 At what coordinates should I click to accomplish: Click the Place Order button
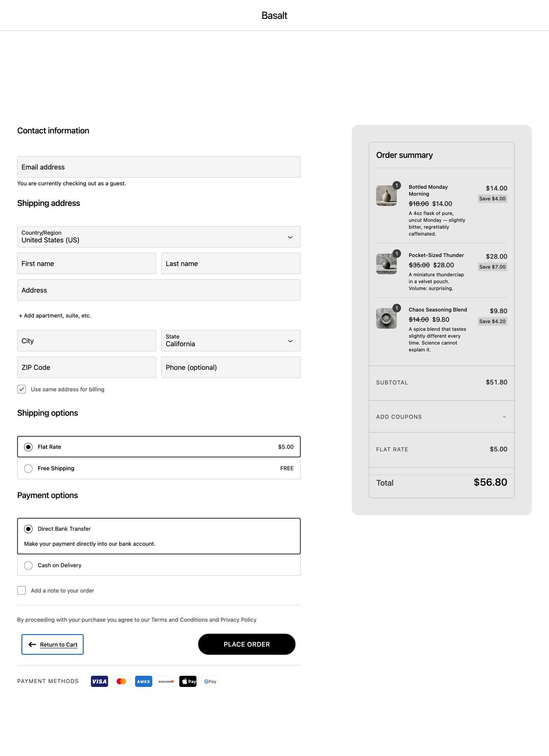coord(247,644)
